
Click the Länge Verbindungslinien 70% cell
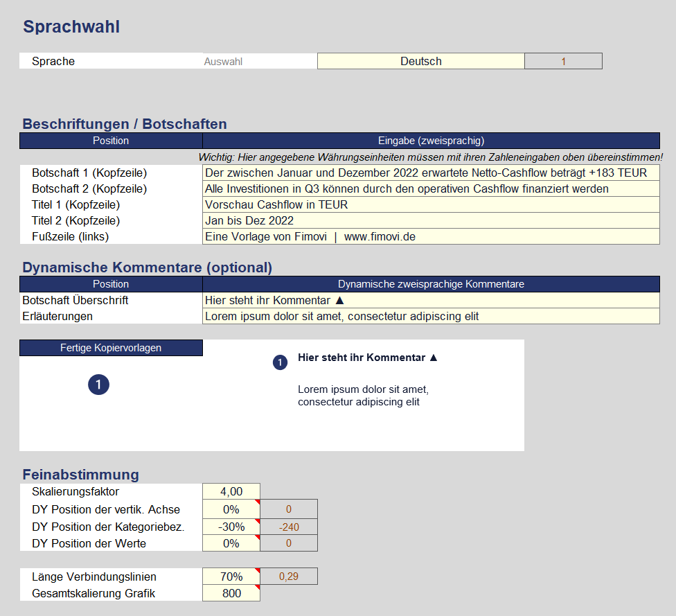[231, 577]
